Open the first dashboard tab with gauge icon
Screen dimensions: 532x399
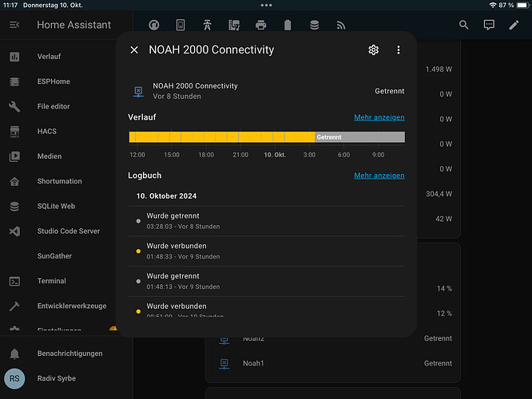(154, 25)
